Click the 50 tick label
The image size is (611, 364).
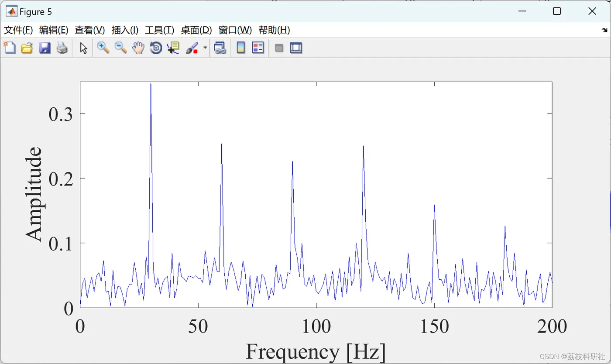[x=198, y=326]
